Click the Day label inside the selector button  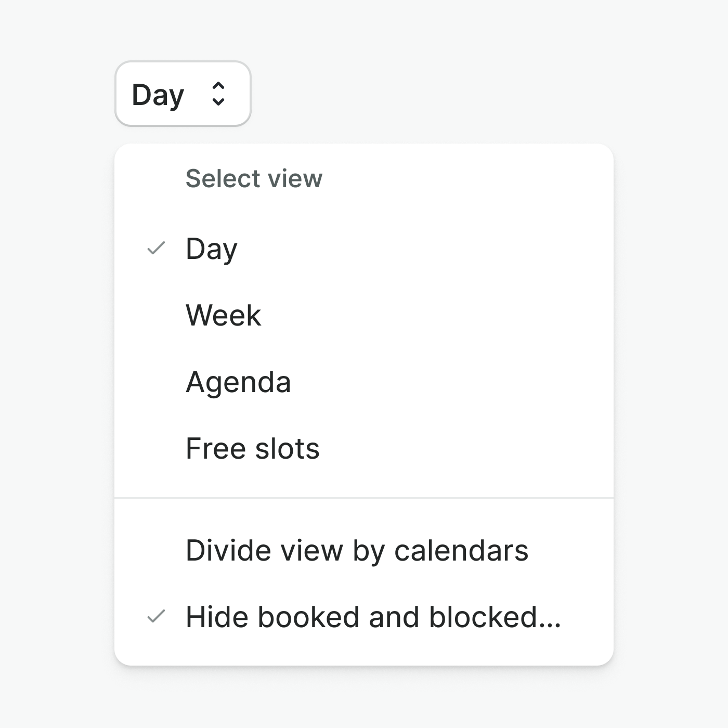[x=158, y=95]
